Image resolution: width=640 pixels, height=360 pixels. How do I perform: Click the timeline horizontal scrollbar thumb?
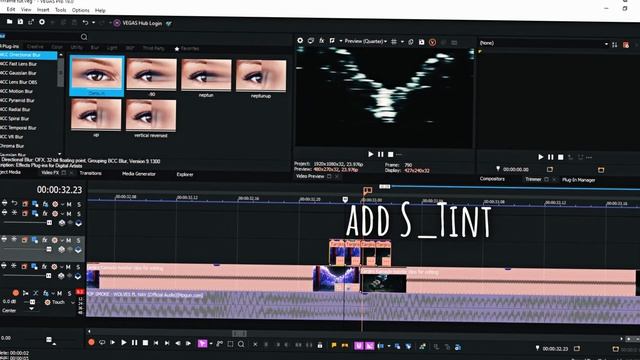(x=239, y=333)
